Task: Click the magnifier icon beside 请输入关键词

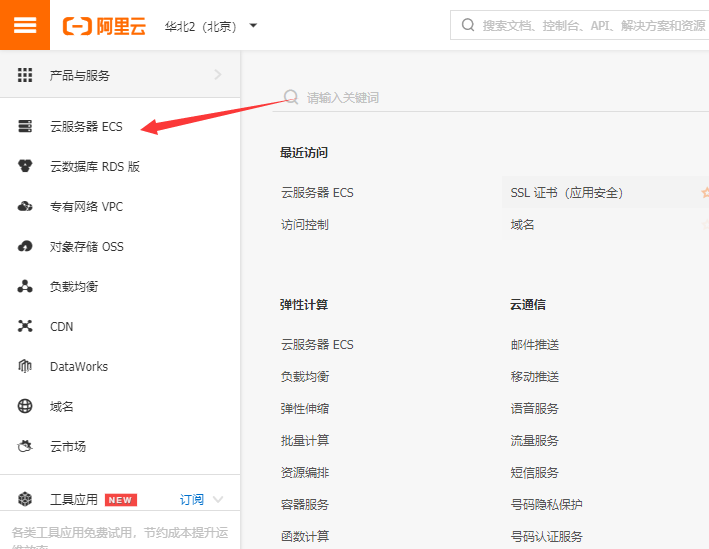Action: click(x=291, y=97)
